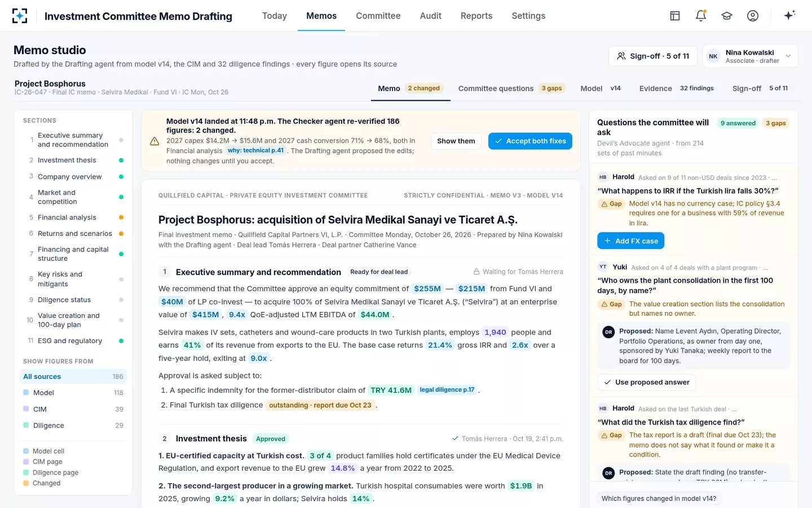Accept both fixes from the Checker
Screen dimensions: 812x508
pyautogui.click(x=530, y=141)
